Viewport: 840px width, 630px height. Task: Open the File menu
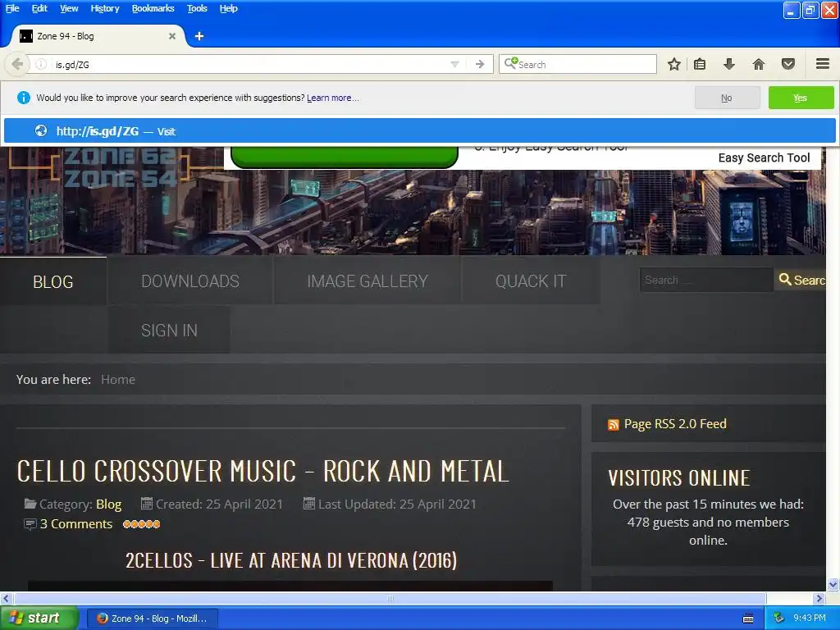(x=12, y=8)
